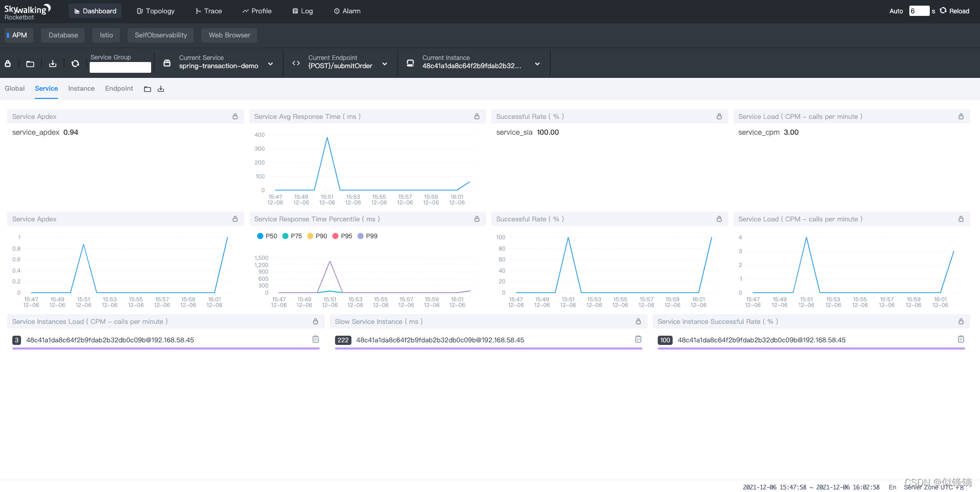Select the SelfObservability dashboard group
The width and height of the screenshot is (980, 492).
click(x=161, y=35)
